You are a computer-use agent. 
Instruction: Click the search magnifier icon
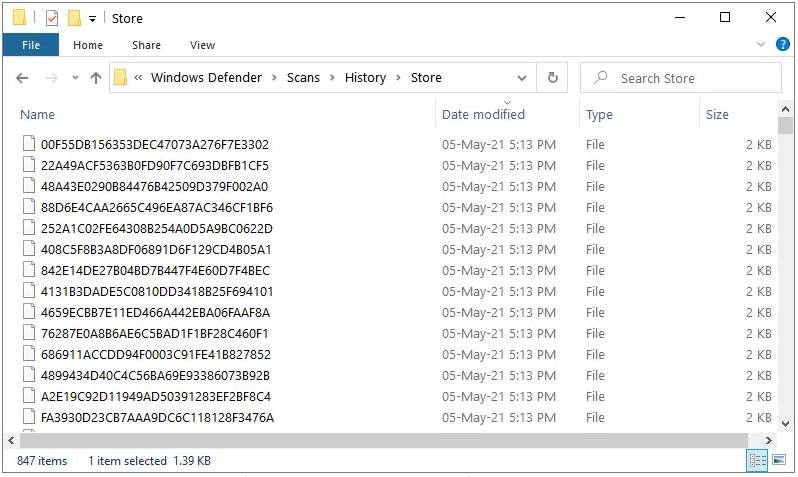point(601,77)
